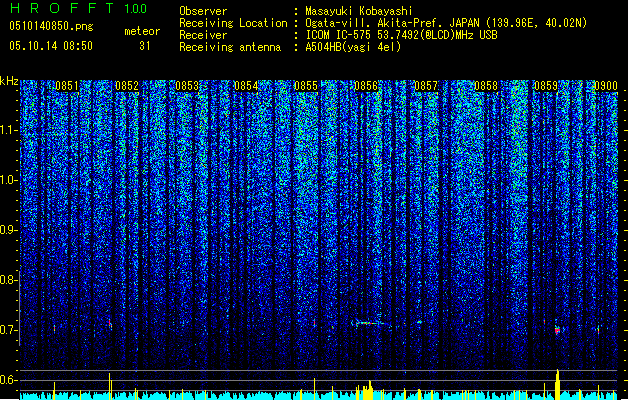Screen dimensions: 629x400
Task: Click the 0857 time marker
Action: point(426,86)
